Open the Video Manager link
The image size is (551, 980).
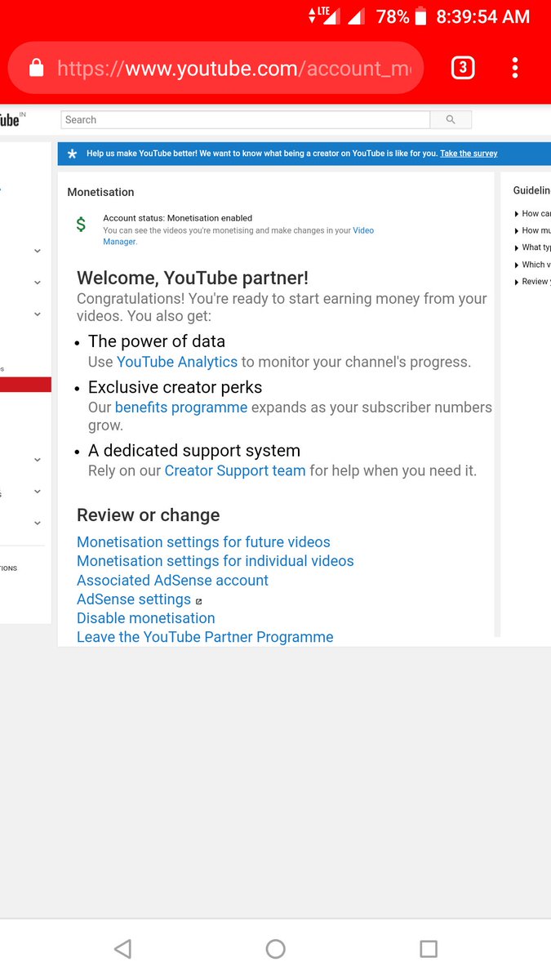point(238,236)
